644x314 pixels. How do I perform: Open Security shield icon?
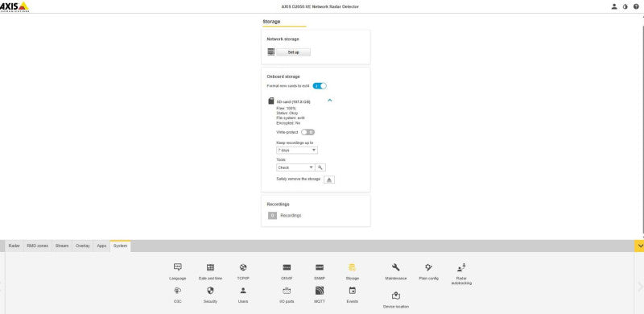point(210,291)
